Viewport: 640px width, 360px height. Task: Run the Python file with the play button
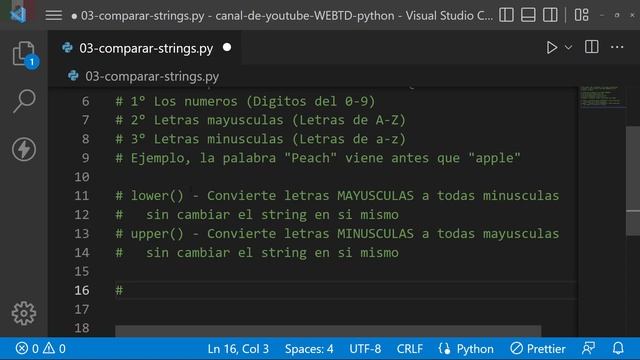551,48
